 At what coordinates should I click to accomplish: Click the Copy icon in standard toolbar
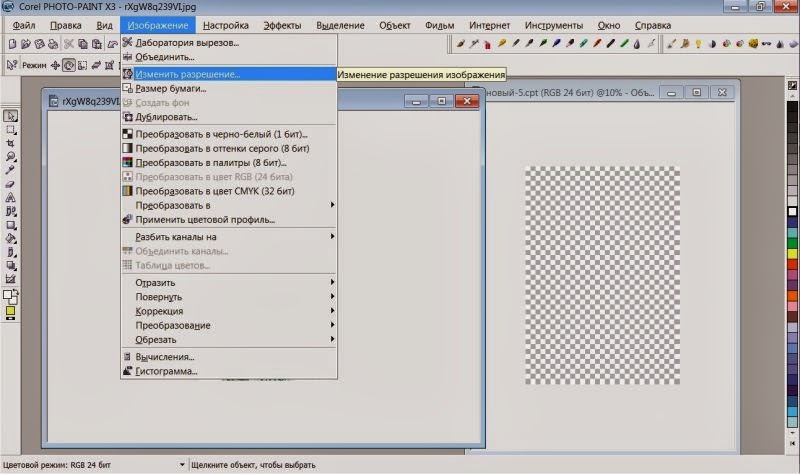pos(83,44)
